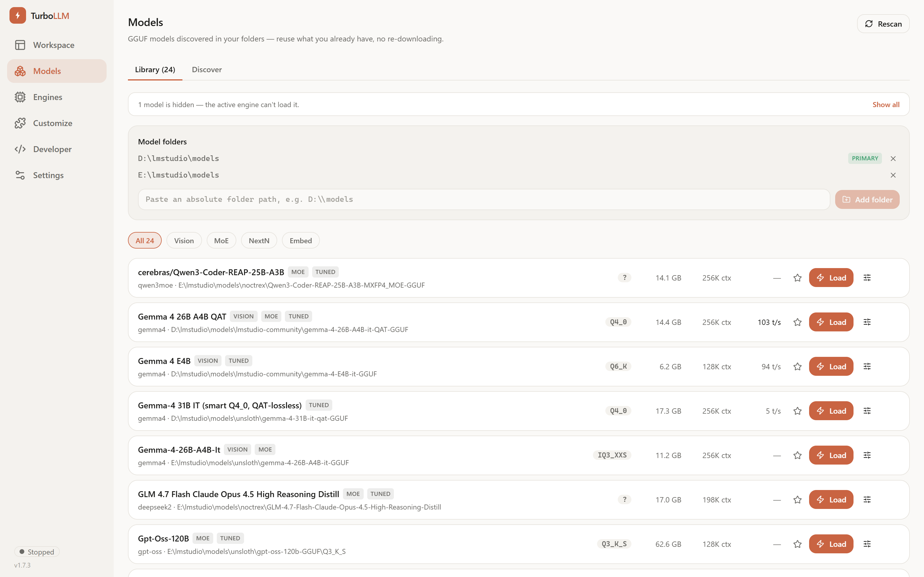Toggle favorite star for Gemma 4 26B A4B QAT
Viewport: 924px width, 577px height.
pos(797,322)
